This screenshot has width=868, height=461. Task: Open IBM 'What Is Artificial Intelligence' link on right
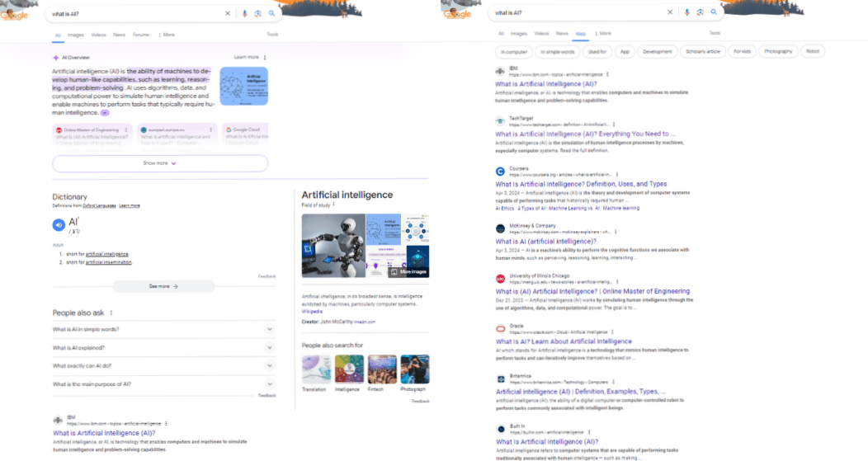(546, 84)
